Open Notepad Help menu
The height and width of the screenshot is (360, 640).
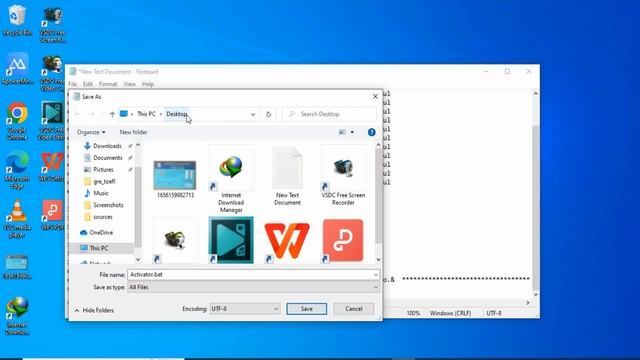pos(148,84)
